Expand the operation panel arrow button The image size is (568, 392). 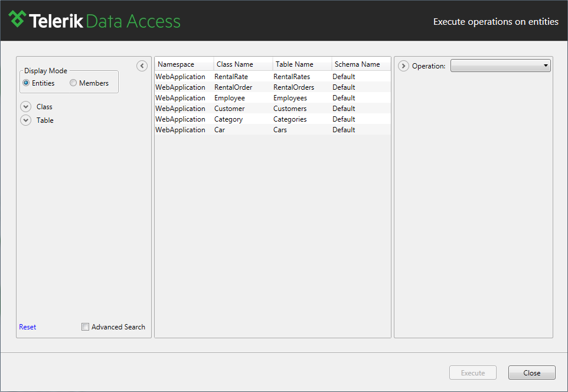[403, 66]
